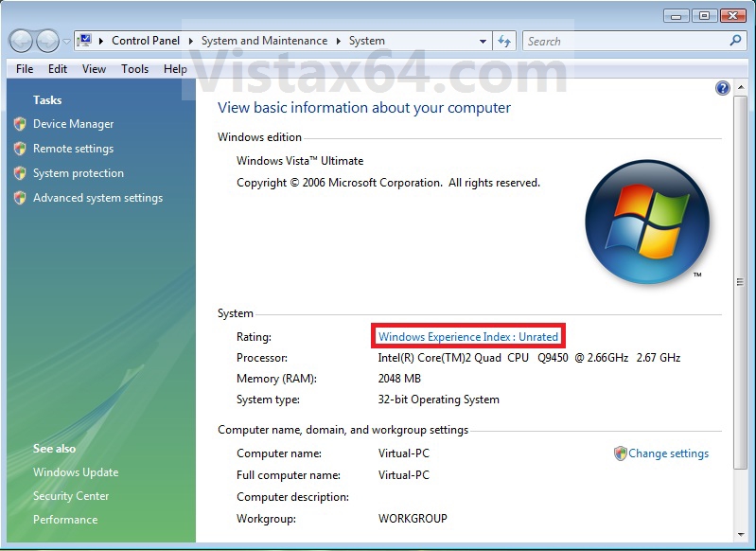Click the Copyright © 2006 Microsoft Corporation line
Image resolution: width=756 pixels, height=551 pixels.
pyautogui.click(x=388, y=183)
